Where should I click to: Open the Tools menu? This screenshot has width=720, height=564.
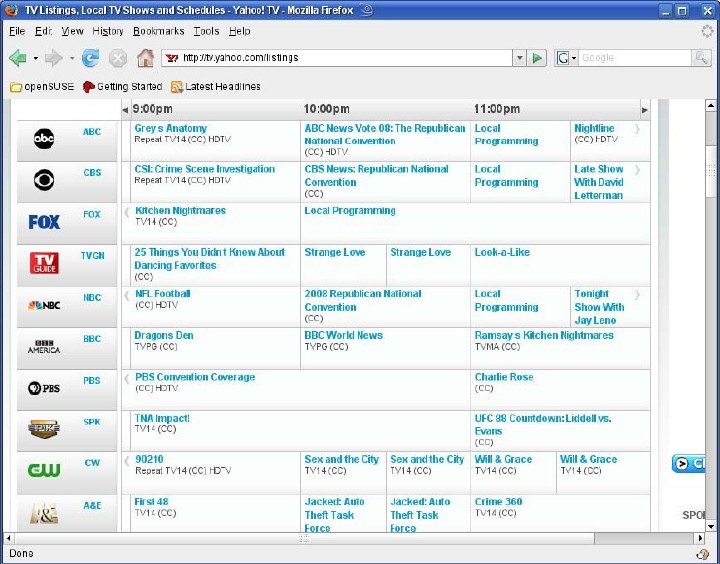pos(206,31)
